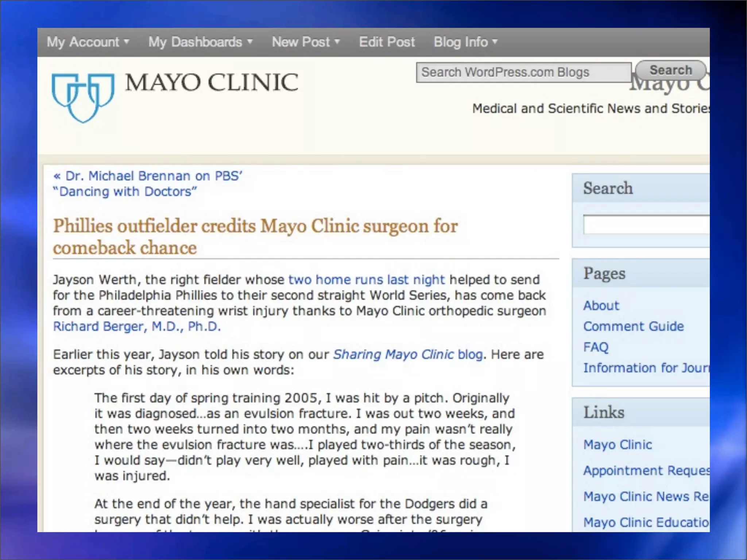The image size is (747, 560).
Task: Expand the My Dashboards dropdown
Action: (200, 42)
